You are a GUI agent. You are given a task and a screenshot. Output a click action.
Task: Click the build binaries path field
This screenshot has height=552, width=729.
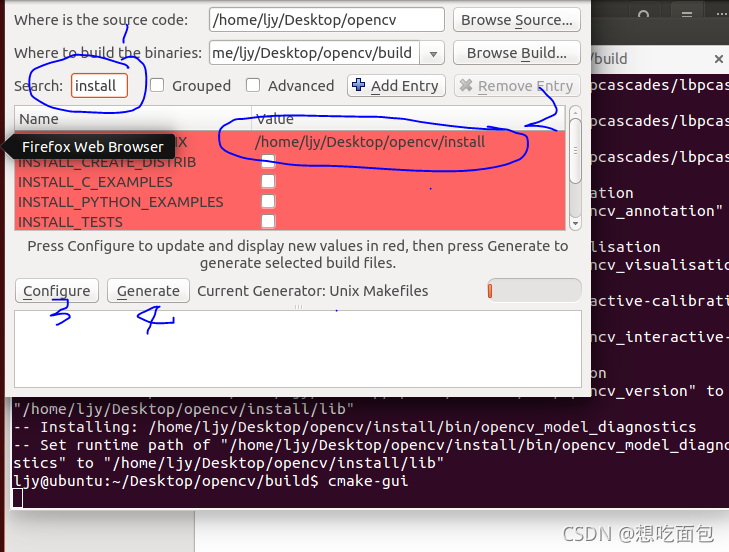315,53
